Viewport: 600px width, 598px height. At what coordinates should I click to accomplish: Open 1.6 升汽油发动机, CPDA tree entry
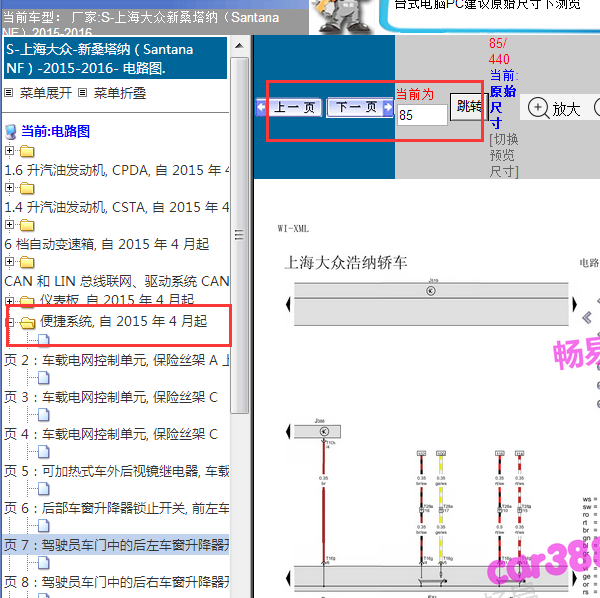pos(117,170)
